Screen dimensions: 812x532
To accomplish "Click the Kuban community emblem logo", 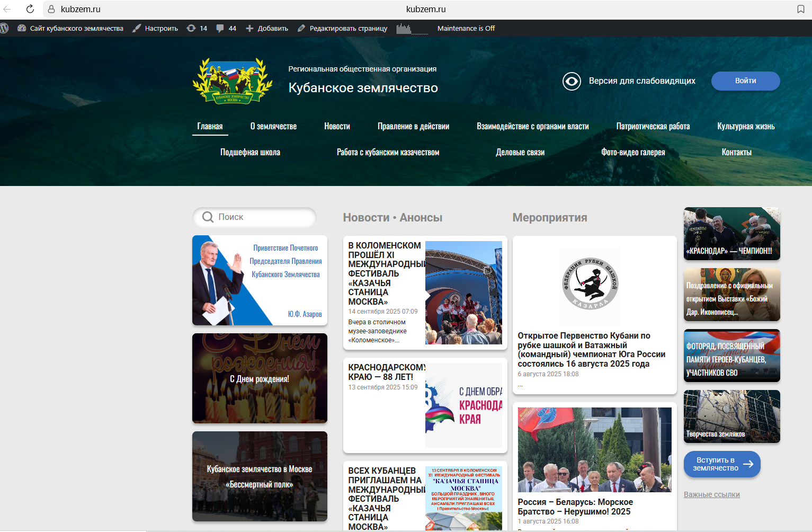I will coord(232,81).
